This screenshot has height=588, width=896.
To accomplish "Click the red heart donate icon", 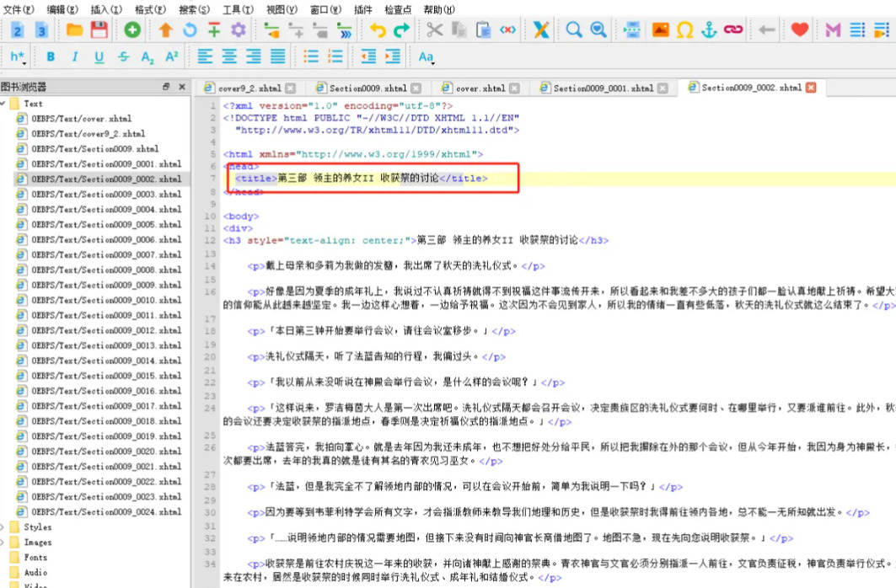I will pyautogui.click(x=799, y=30).
